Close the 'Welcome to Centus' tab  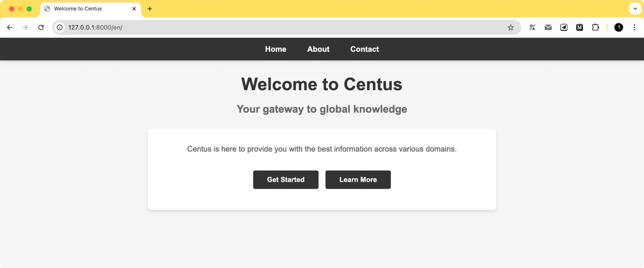pyautogui.click(x=134, y=9)
